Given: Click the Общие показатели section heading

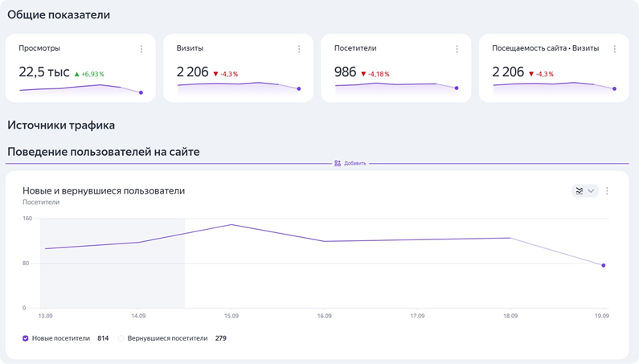Looking at the screenshot, I should tap(59, 14).
